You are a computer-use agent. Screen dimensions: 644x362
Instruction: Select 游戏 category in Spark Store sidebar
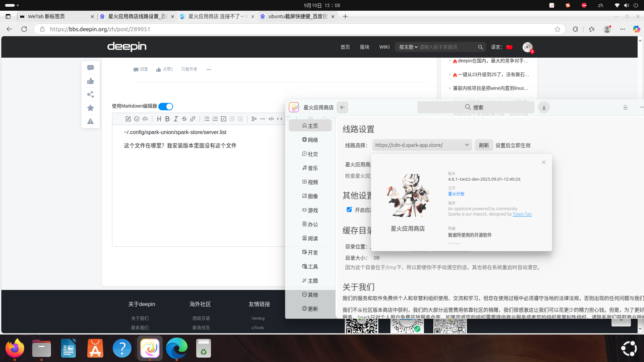coord(310,210)
